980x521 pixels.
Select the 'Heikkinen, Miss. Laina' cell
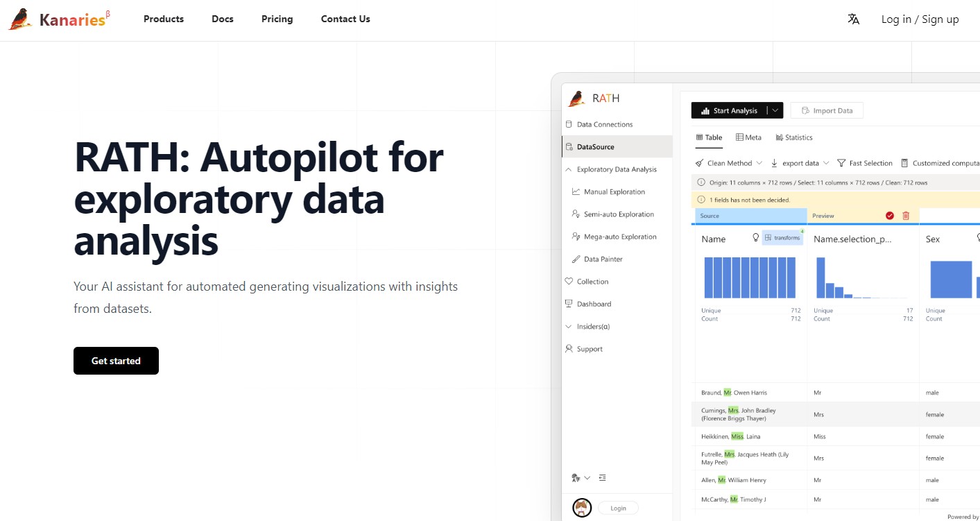750,436
